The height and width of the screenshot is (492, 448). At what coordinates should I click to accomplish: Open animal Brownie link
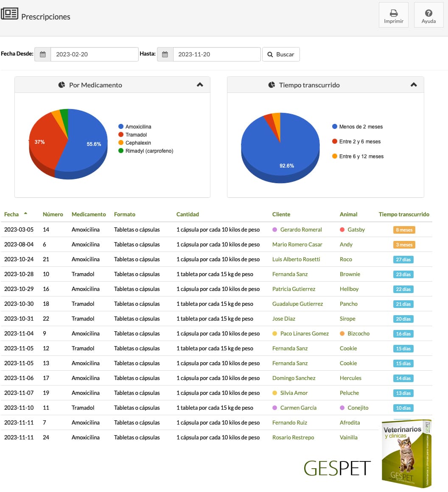[350, 274]
